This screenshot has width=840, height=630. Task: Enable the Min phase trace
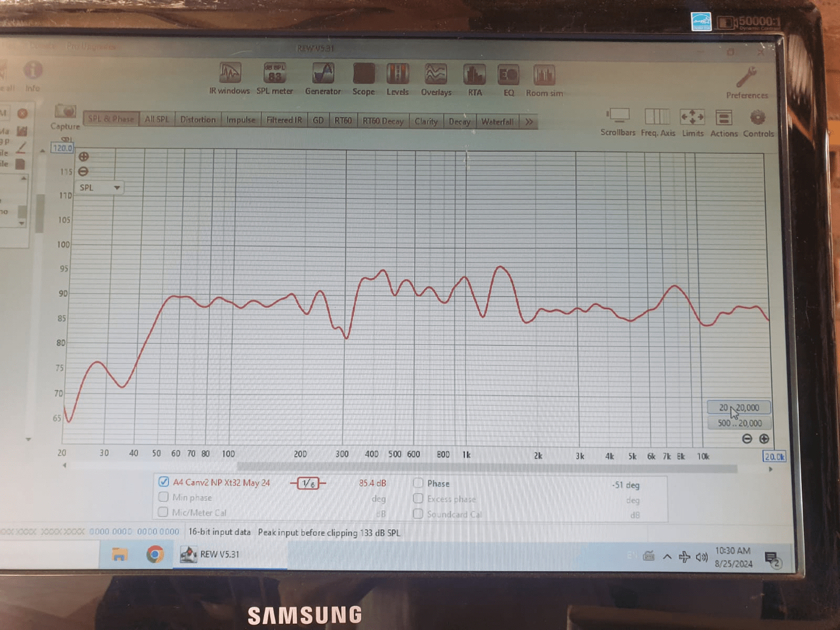(163, 497)
